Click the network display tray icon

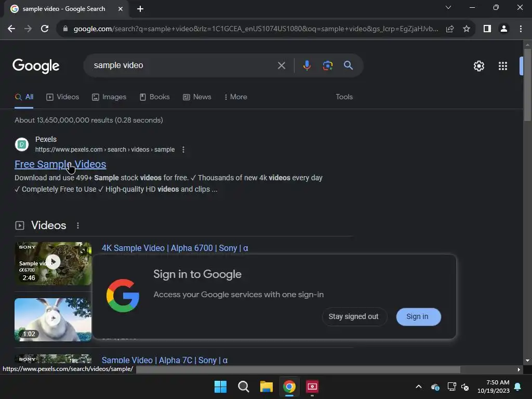pos(451,387)
